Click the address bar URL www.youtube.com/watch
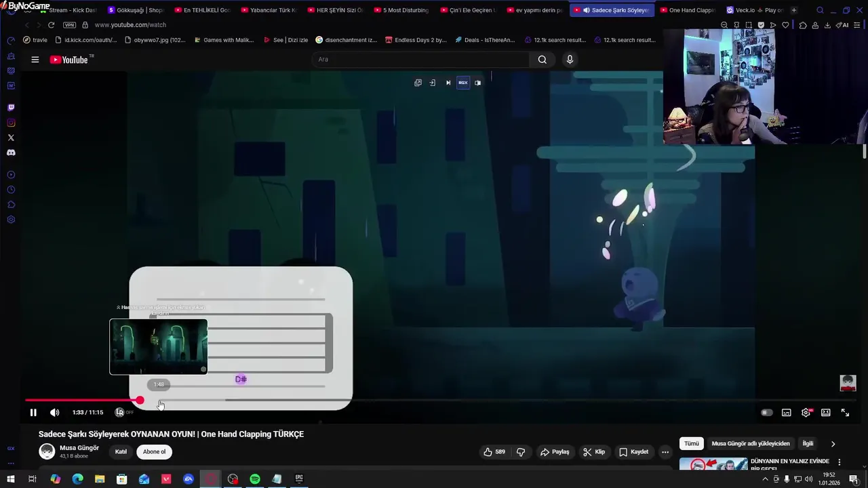The height and width of the screenshot is (488, 868). click(x=130, y=25)
